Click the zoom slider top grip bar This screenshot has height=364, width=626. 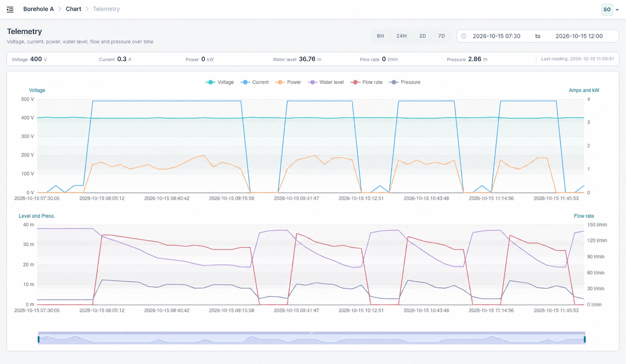(x=311, y=333)
